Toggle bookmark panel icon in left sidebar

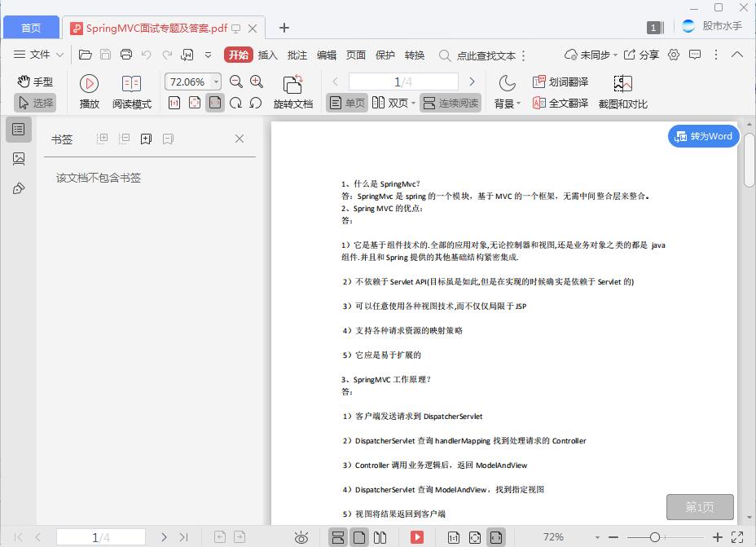[x=19, y=130]
